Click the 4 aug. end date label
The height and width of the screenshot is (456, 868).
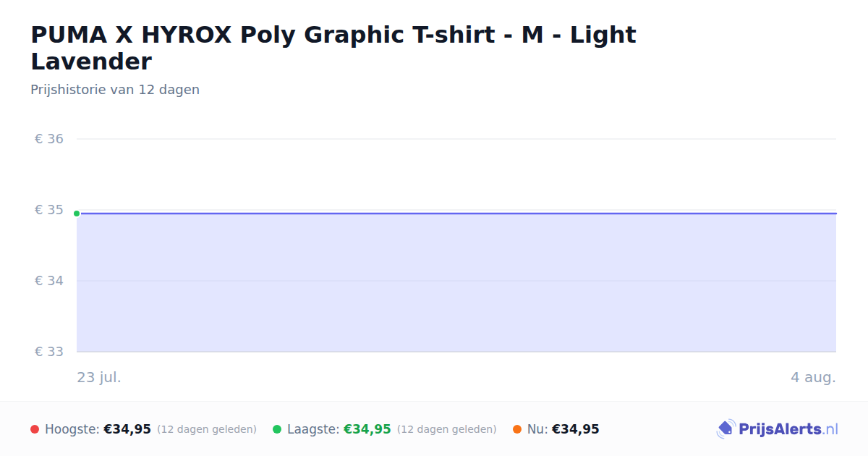click(813, 377)
